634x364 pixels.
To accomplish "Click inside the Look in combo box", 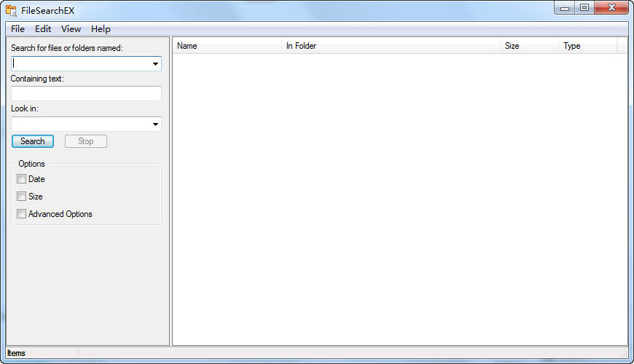I will [80, 124].
